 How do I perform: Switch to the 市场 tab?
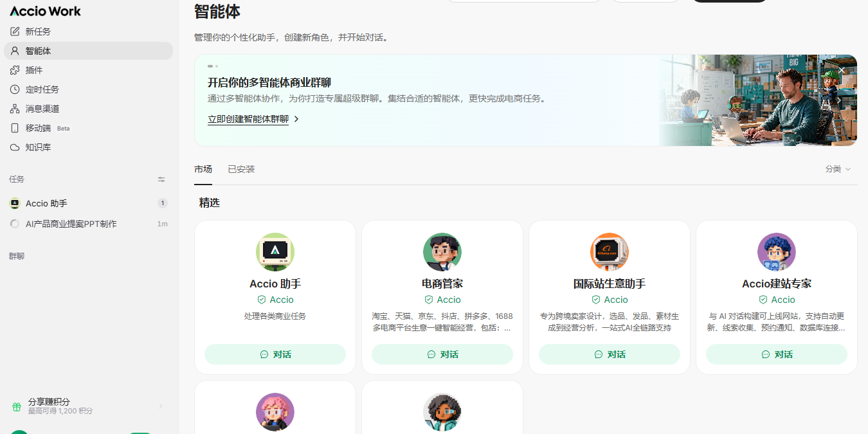(x=203, y=169)
